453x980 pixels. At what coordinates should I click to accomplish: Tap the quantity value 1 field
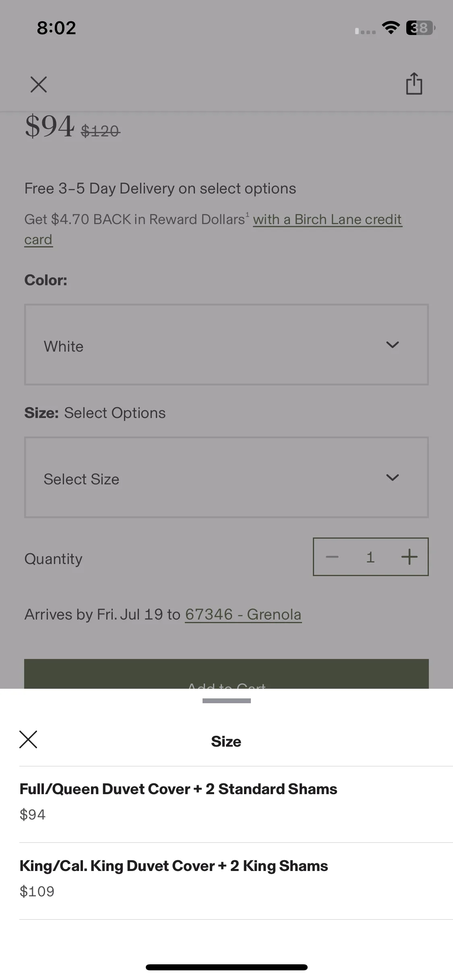370,557
